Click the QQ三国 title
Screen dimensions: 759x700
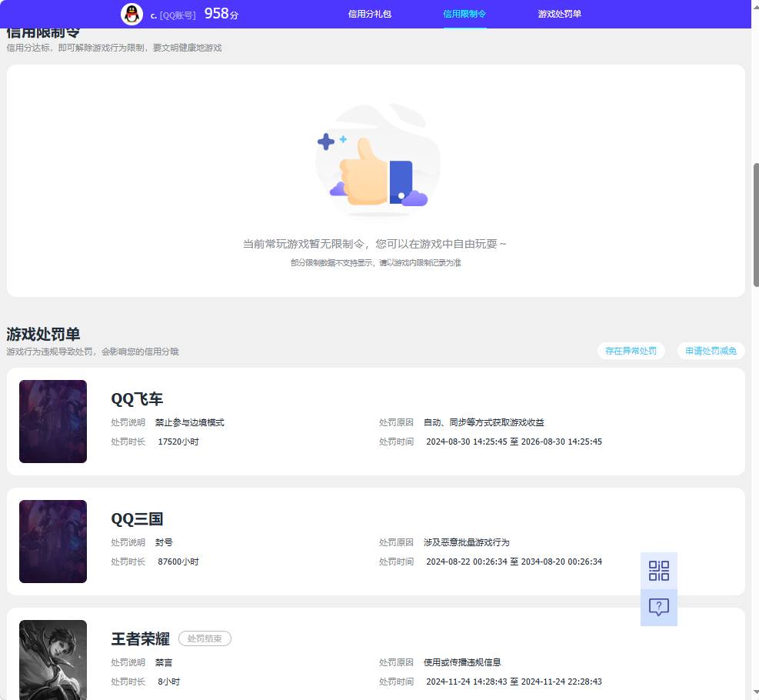pos(137,519)
